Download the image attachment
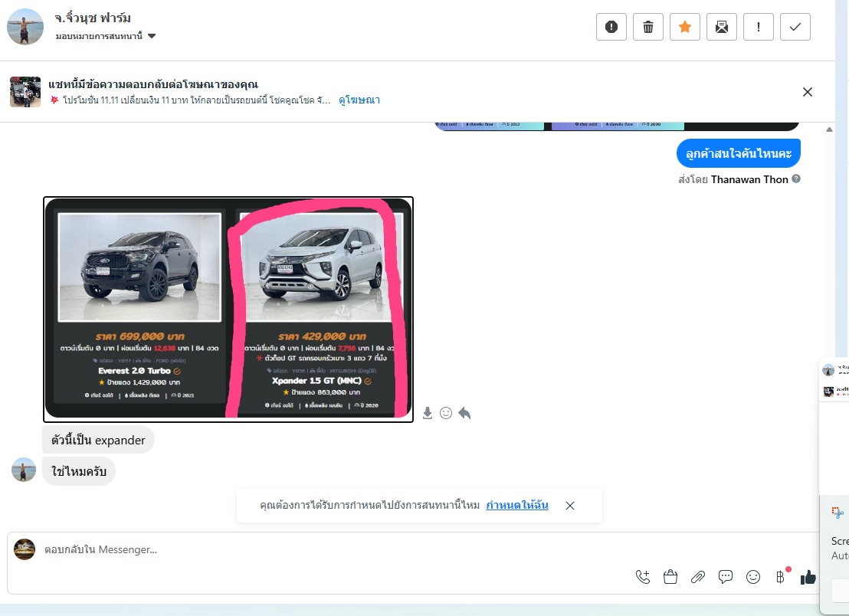This screenshot has width=849, height=616. point(428,414)
